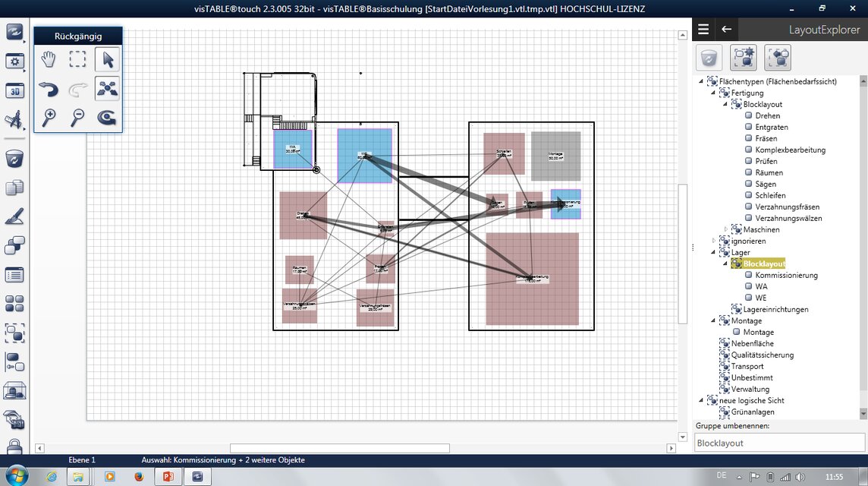Click the overlapping blocks icon

coord(14,245)
